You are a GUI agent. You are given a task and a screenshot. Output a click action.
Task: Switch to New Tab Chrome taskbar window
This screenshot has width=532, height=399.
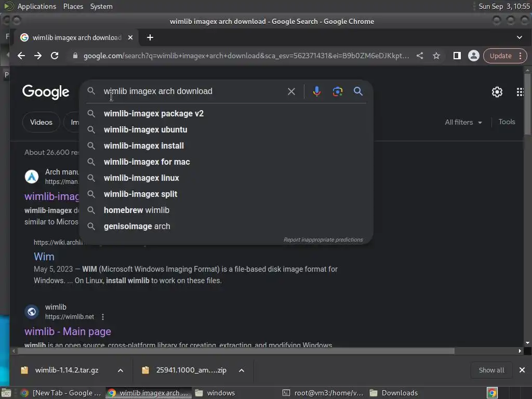(61, 393)
